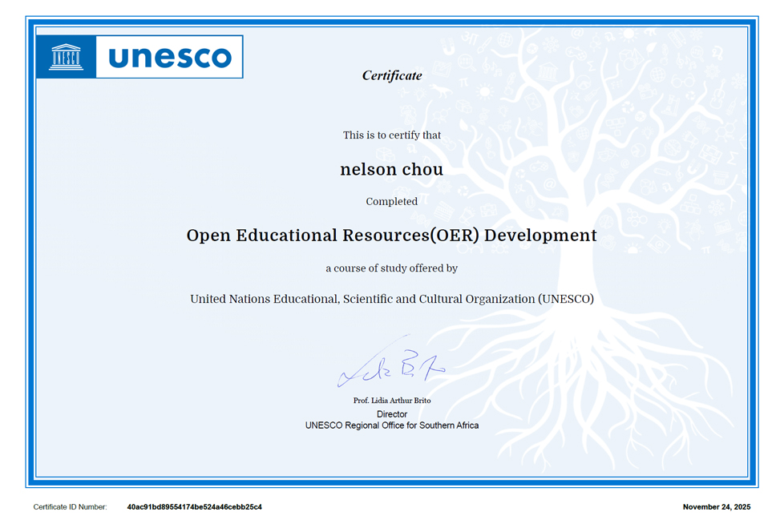Click the 'Certificate ID Number:' label
This screenshot has width=784, height=532.
pyautogui.click(x=70, y=507)
